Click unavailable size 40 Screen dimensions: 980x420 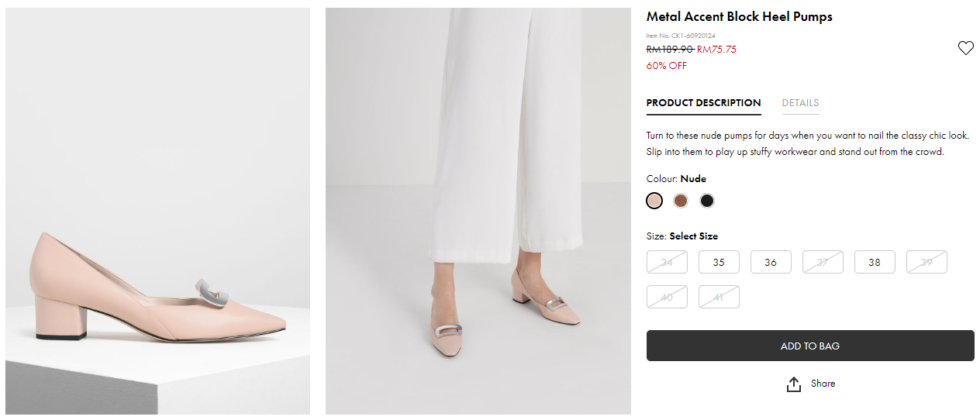point(667,297)
